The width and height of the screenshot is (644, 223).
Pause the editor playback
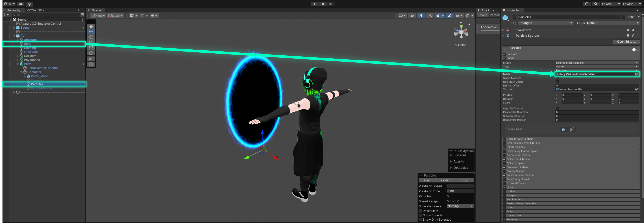click(x=323, y=4)
